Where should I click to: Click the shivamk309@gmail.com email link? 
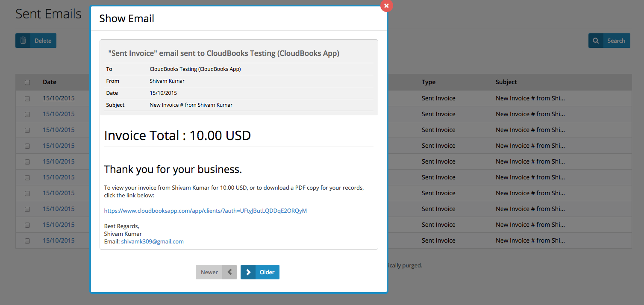152,241
